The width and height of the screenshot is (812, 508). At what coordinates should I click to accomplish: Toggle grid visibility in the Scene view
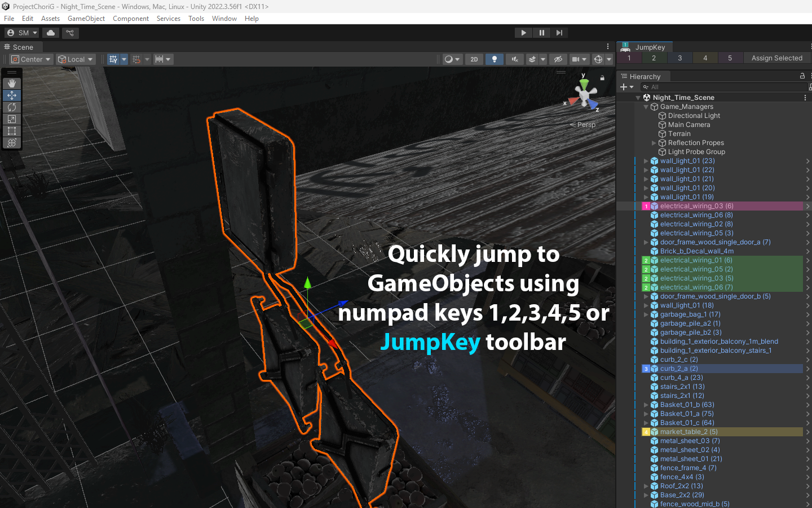click(x=113, y=59)
